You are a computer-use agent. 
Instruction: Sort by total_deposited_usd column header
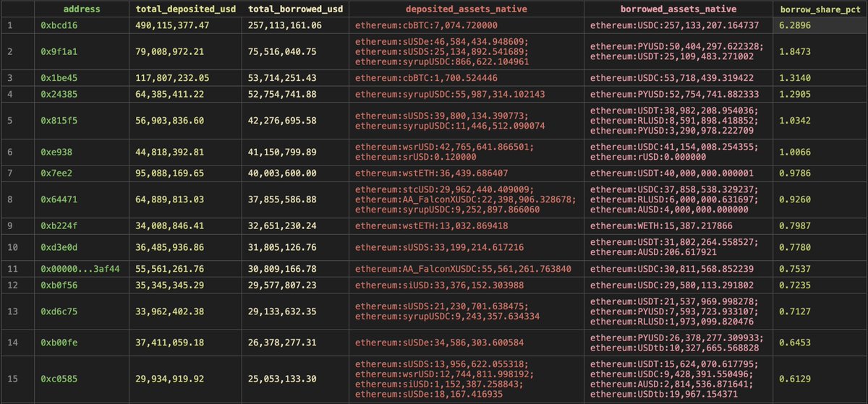point(185,9)
